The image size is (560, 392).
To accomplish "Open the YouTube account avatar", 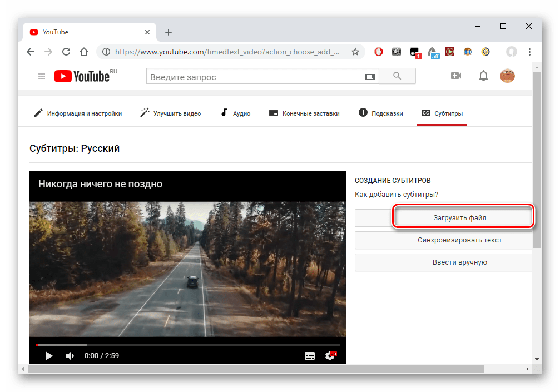I will (x=507, y=76).
